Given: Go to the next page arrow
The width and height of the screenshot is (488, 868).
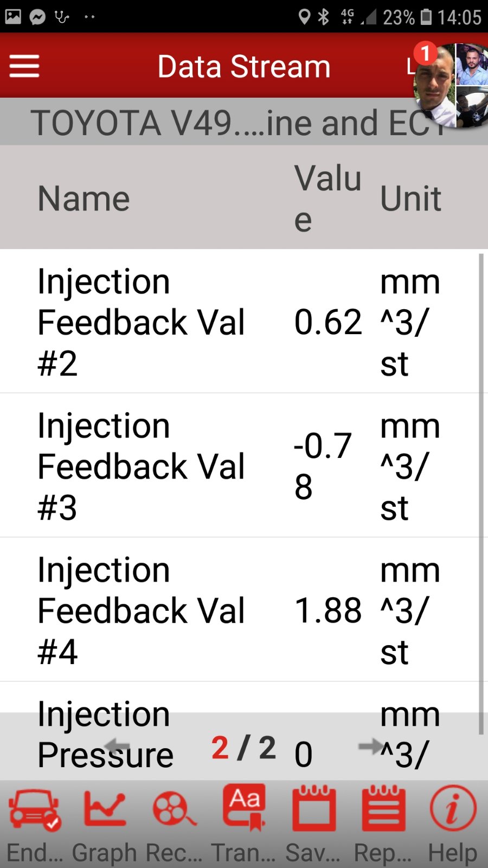Looking at the screenshot, I should pyautogui.click(x=371, y=746).
